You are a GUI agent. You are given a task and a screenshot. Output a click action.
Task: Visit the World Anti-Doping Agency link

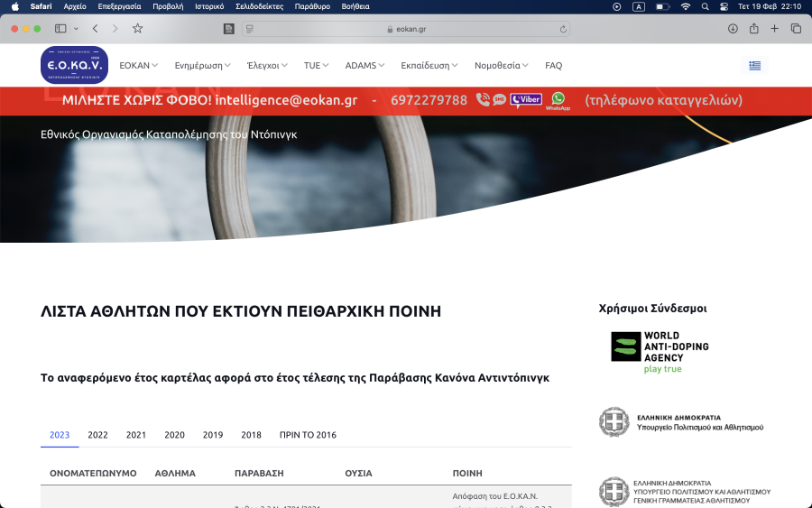click(x=660, y=352)
